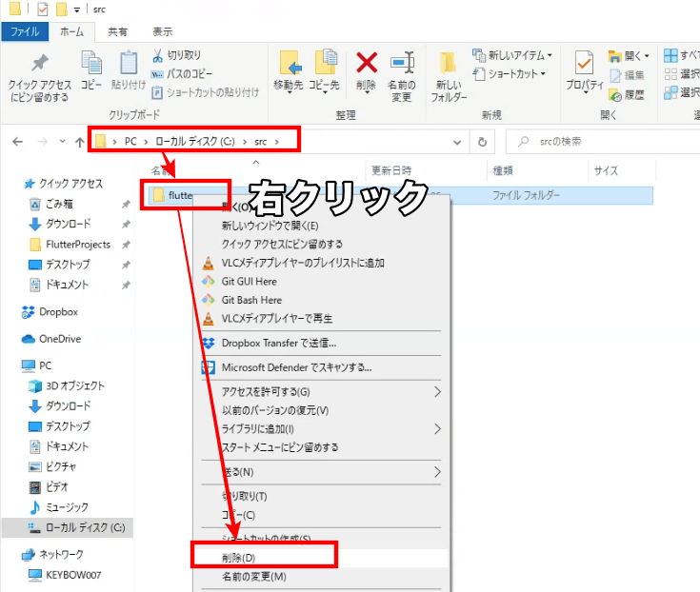Expand address bar history dropdown
The height and width of the screenshot is (592, 700).
click(x=457, y=143)
